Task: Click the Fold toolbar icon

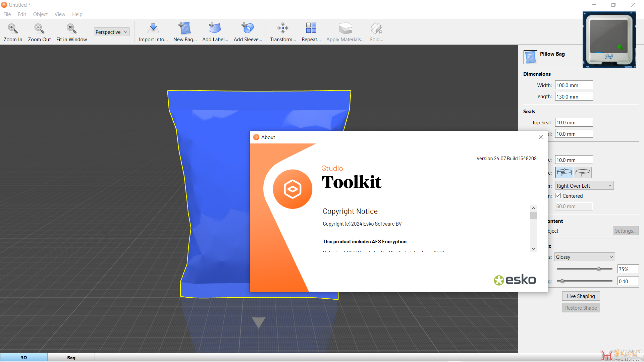Action: point(376,28)
